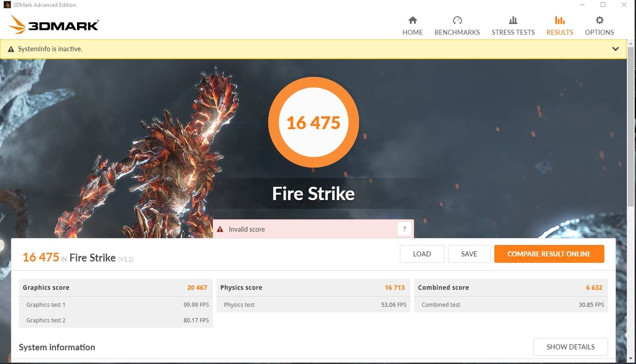
Task: Close the 3DMark window
Action: click(624, 5)
